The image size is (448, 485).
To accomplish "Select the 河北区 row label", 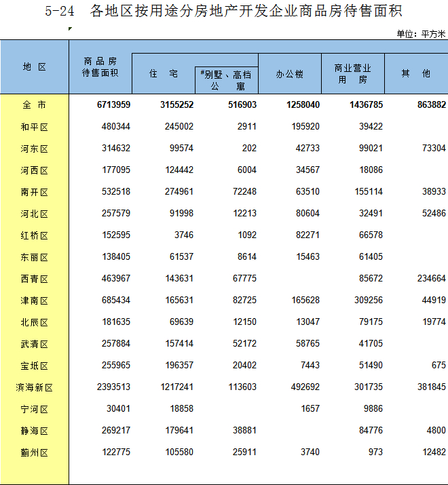I will click(x=35, y=214).
